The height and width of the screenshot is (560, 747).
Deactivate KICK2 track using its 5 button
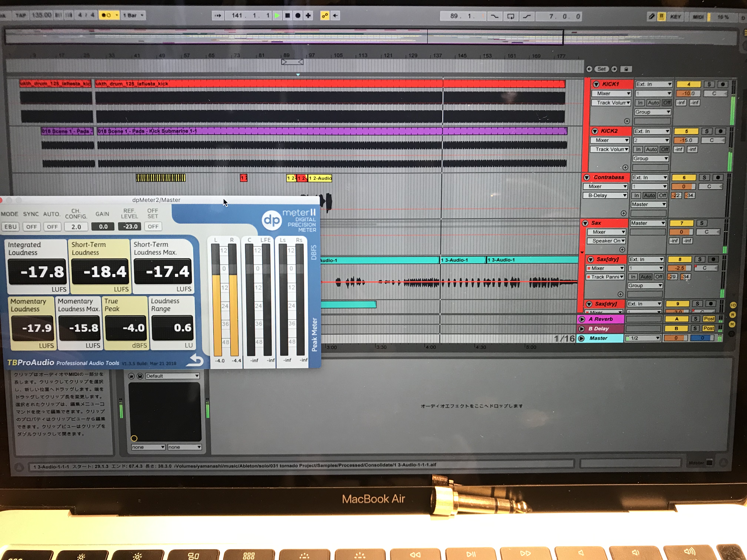(x=686, y=131)
